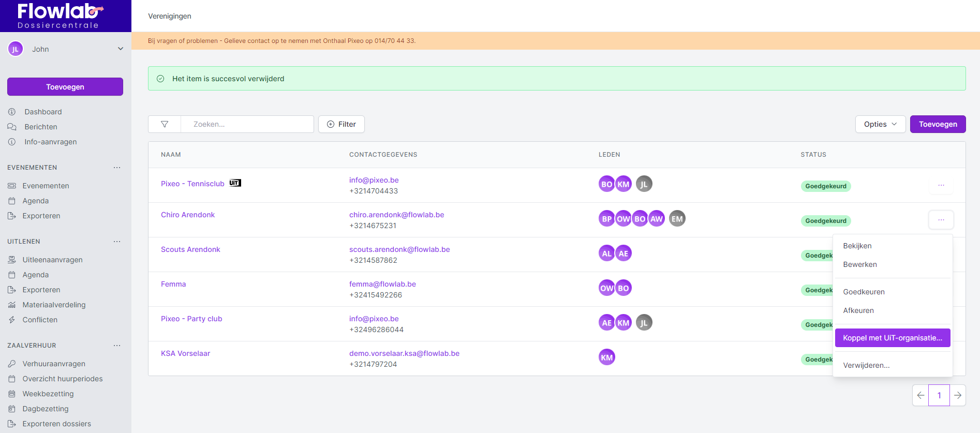Select Goedkeuren in the context menu
Screen dimensions: 980x433
click(x=864, y=292)
